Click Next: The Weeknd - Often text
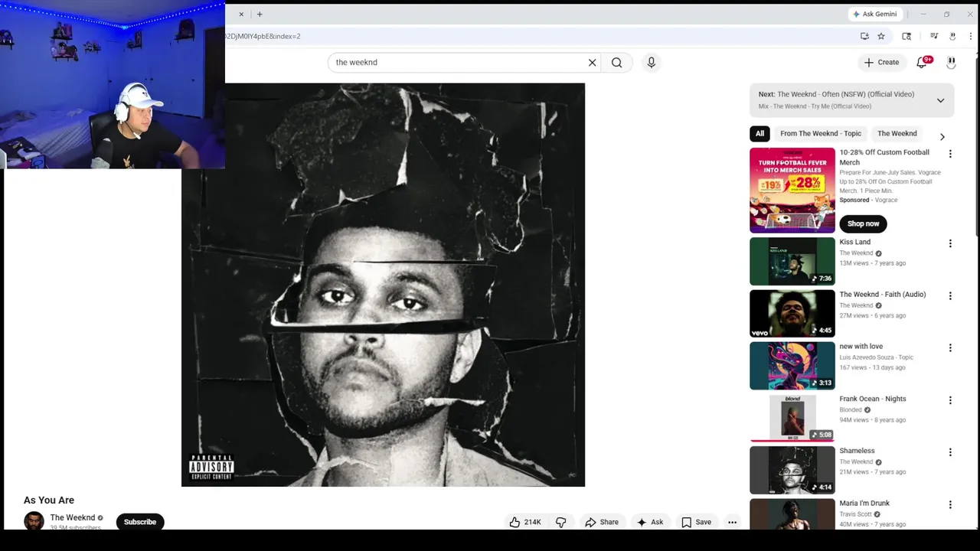 point(836,94)
